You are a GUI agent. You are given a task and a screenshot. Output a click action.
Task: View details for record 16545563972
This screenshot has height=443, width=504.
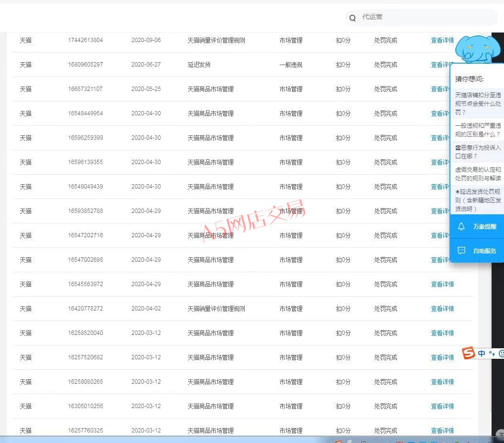[442, 285]
